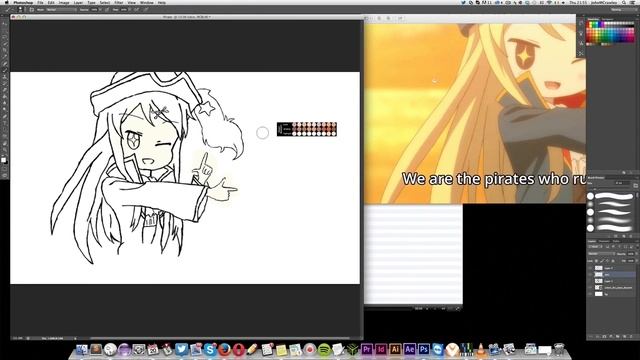This screenshot has height=360, width=640.
Task: Toggle visibility of the highlighted selected layer
Action: (x=590, y=275)
